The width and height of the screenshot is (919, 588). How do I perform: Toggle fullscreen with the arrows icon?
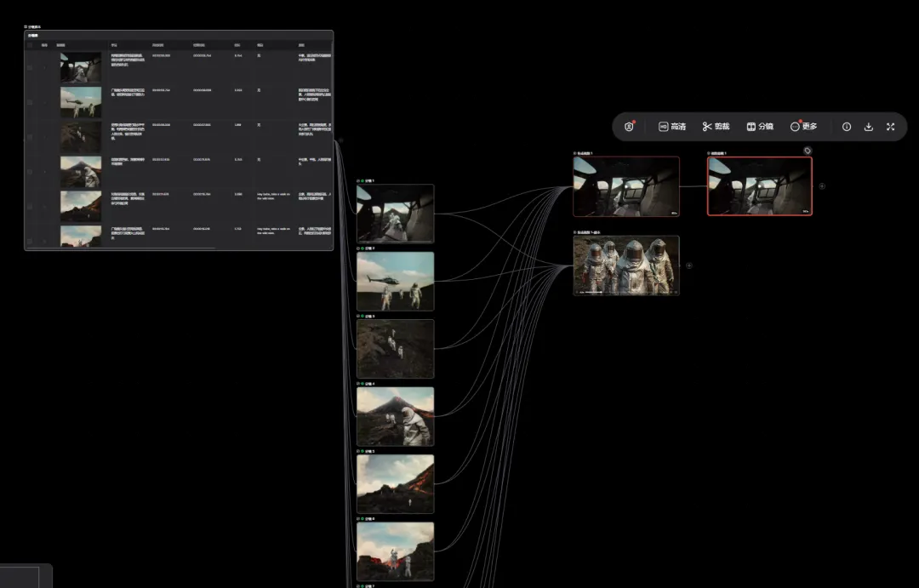890,127
